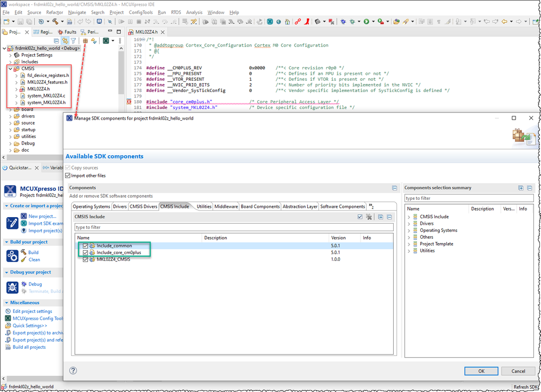Image resolution: width=541 pixels, height=392 pixels.
Task: Switch to the CMSIS Drivers tab
Action: [x=143, y=206]
